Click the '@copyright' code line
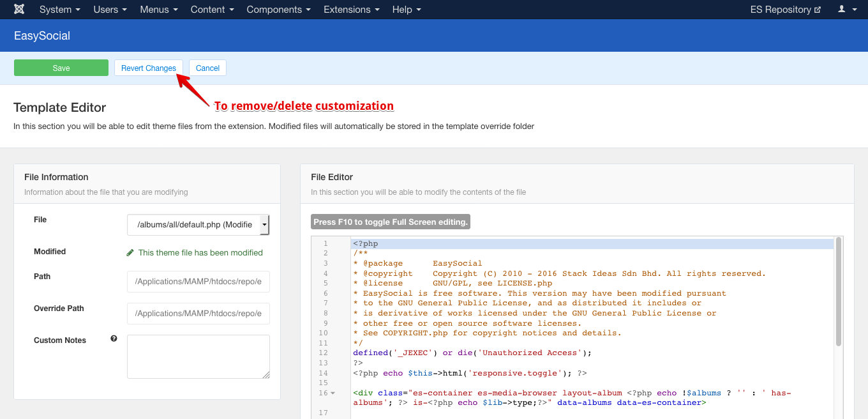This screenshot has height=419, width=868. (x=559, y=273)
